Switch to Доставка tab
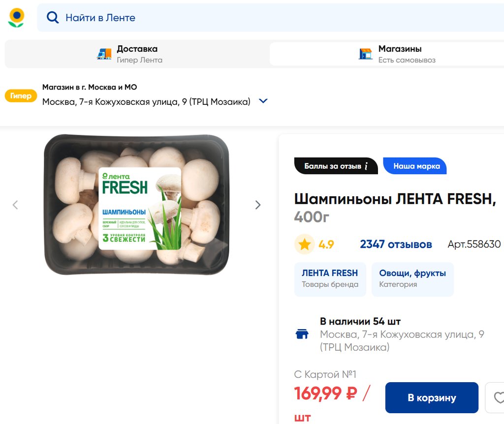The height and width of the screenshot is (424, 504). point(137,54)
